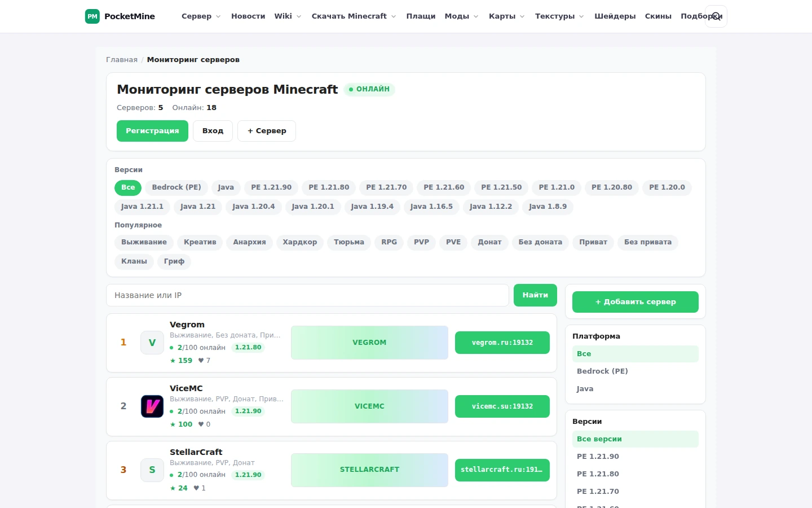Screen dimensions: 812x508
Task: Open the Vegrom server title link
Action: click(187, 325)
